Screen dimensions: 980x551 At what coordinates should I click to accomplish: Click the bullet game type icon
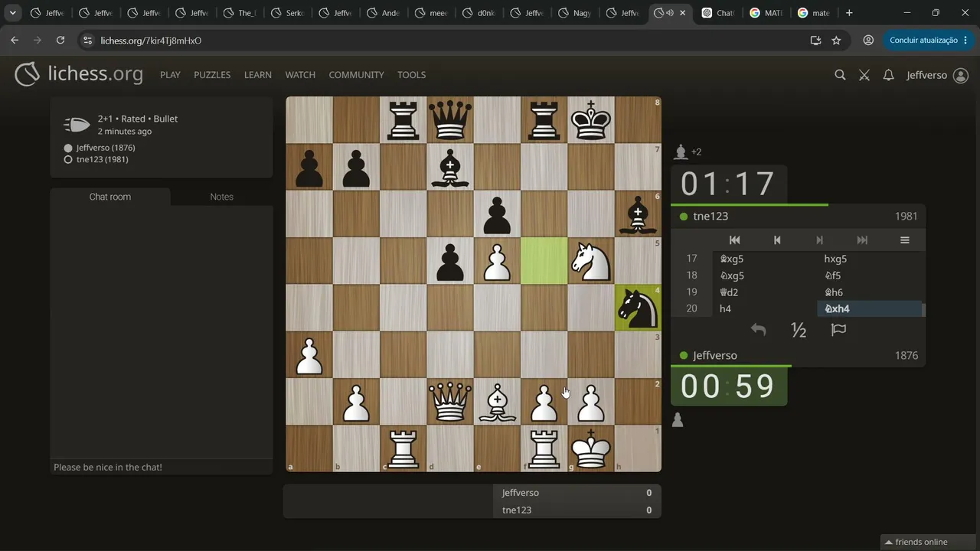coord(77,125)
